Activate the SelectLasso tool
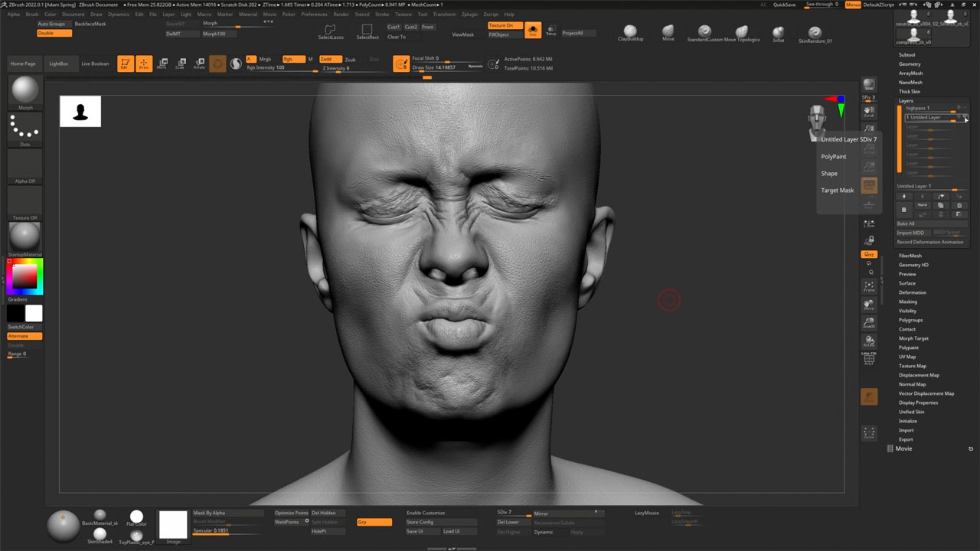This screenshot has width=980, height=551. (x=331, y=30)
